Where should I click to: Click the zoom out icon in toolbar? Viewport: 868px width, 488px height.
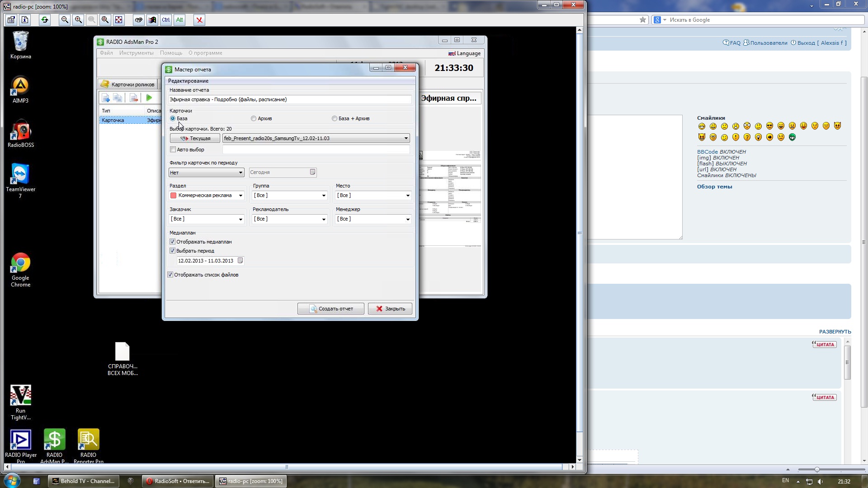tap(65, 20)
